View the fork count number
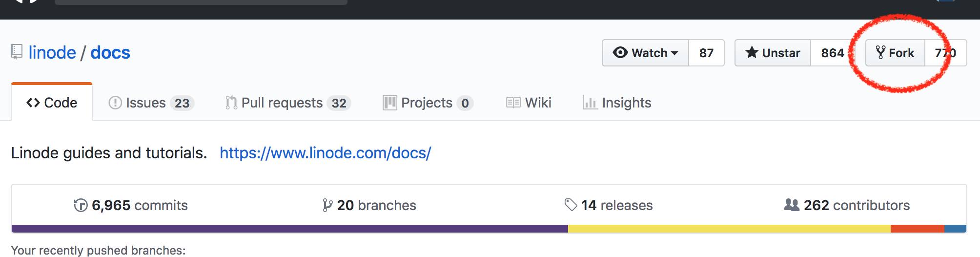Image resolution: width=980 pixels, height=257 pixels. click(x=945, y=53)
